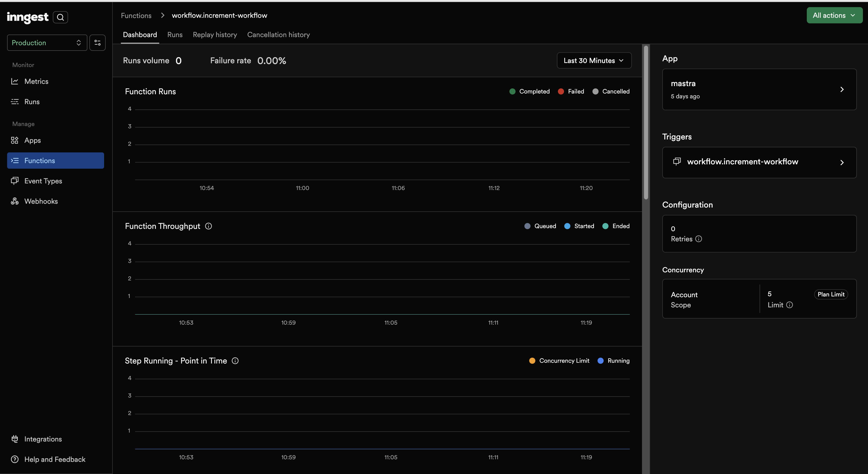Viewport: 868px width, 474px height.
Task: Switch to the Replay history tab
Action: coord(215,35)
